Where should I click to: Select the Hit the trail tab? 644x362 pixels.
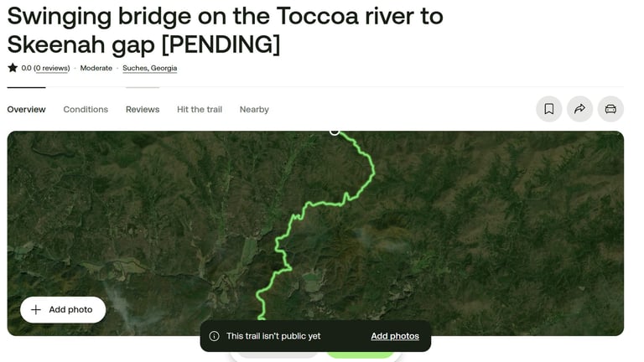tap(200, 110)
